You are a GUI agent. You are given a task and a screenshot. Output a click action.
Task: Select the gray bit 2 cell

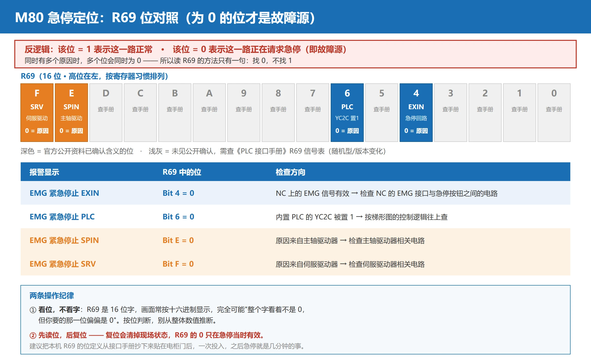pos(485,113)
